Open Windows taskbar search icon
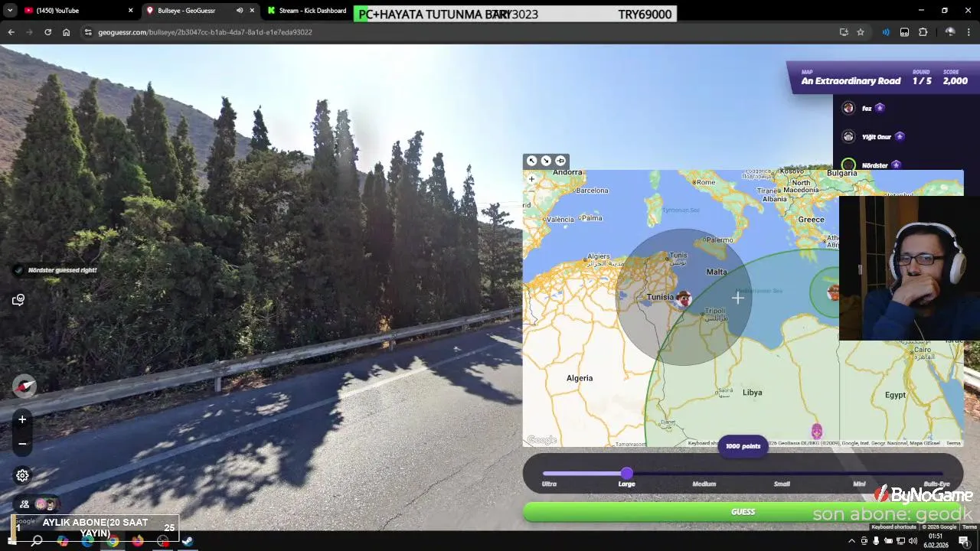The image size is (980, 551). point(37,541)
